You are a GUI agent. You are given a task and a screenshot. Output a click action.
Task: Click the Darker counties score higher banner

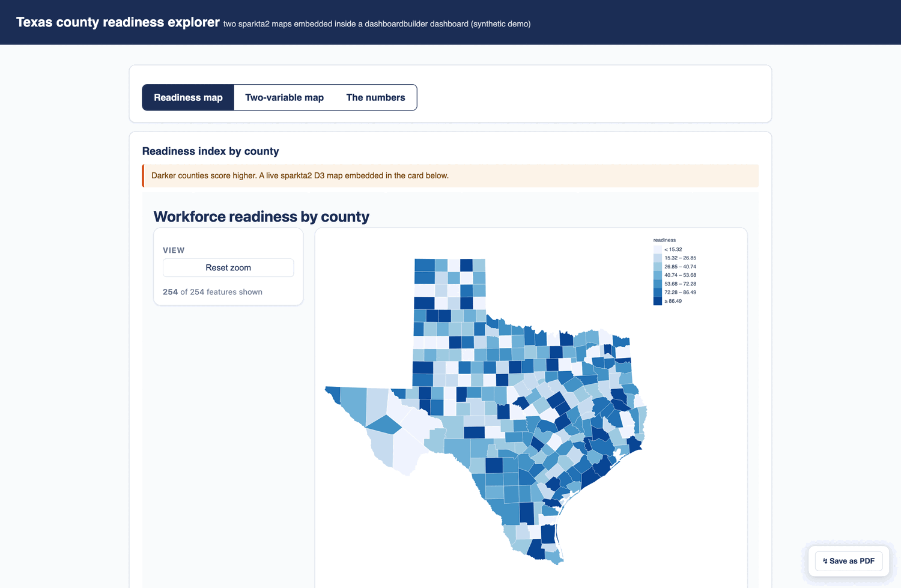(x=450, y=176)
